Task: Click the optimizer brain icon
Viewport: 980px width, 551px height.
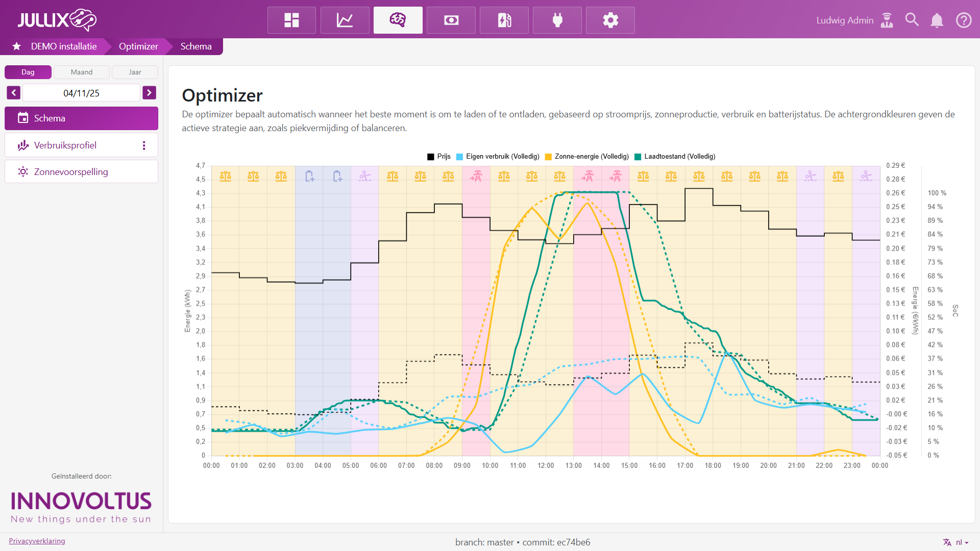Action: pos(398,20)
